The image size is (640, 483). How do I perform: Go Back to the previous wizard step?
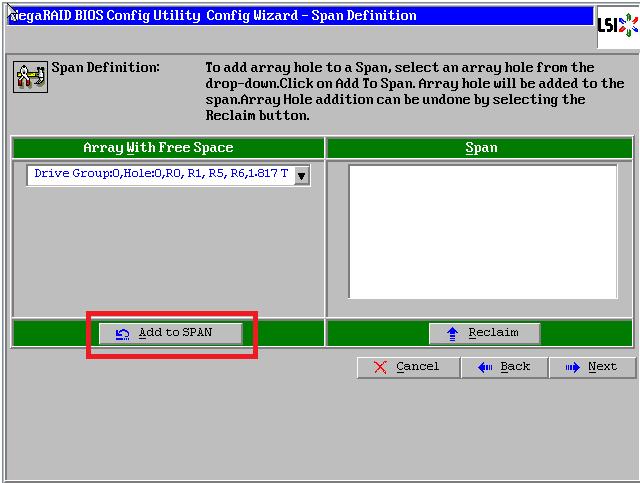tap(504, 367)
